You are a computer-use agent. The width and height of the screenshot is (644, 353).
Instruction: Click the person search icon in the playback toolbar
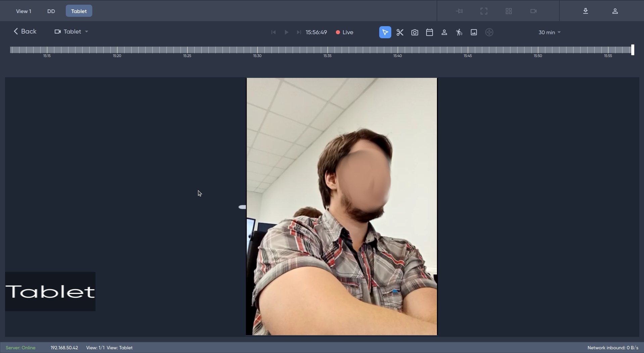click(444, 32)
